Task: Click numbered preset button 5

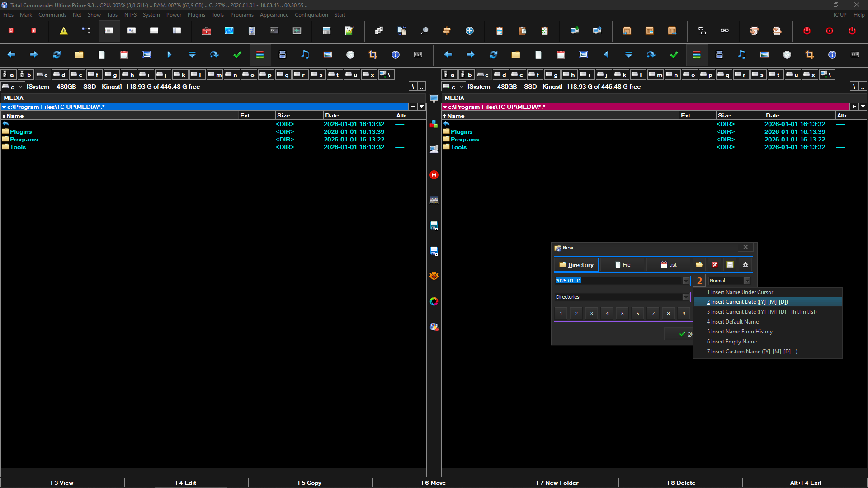Action: [x=623, y=314]
